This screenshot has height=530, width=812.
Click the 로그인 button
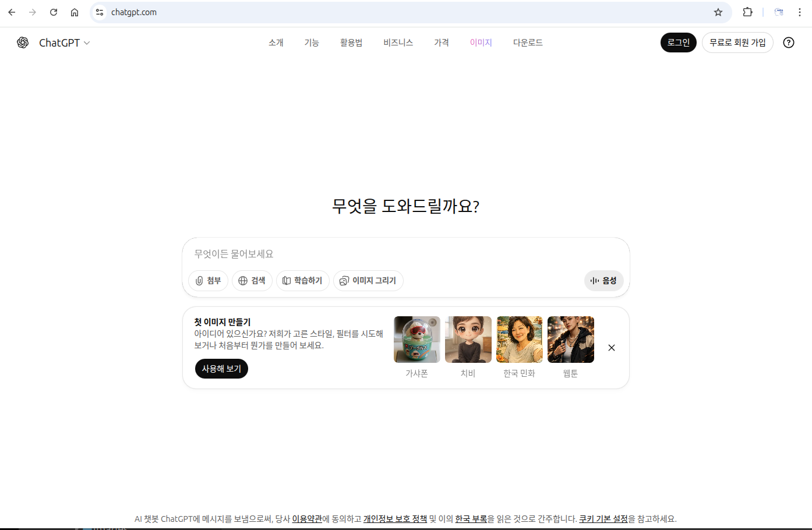coord(678,43)
